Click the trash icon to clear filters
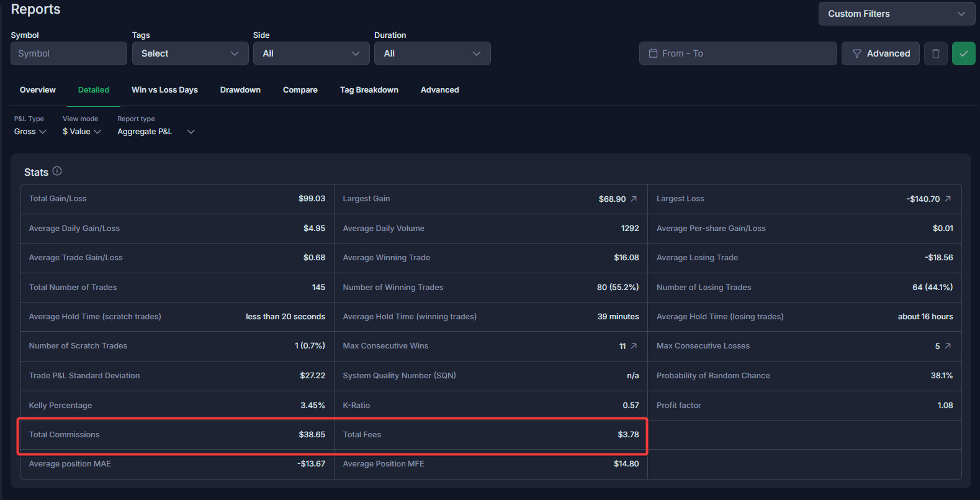 (936, 53)
